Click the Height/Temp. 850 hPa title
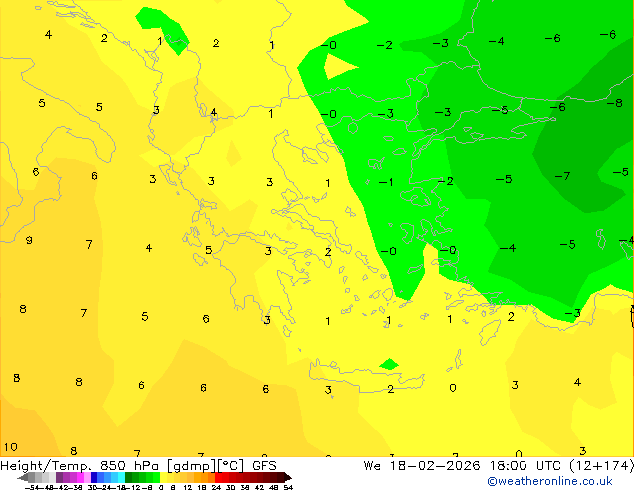The width and height of the screenshot is (634, 490). pos(81,466)
